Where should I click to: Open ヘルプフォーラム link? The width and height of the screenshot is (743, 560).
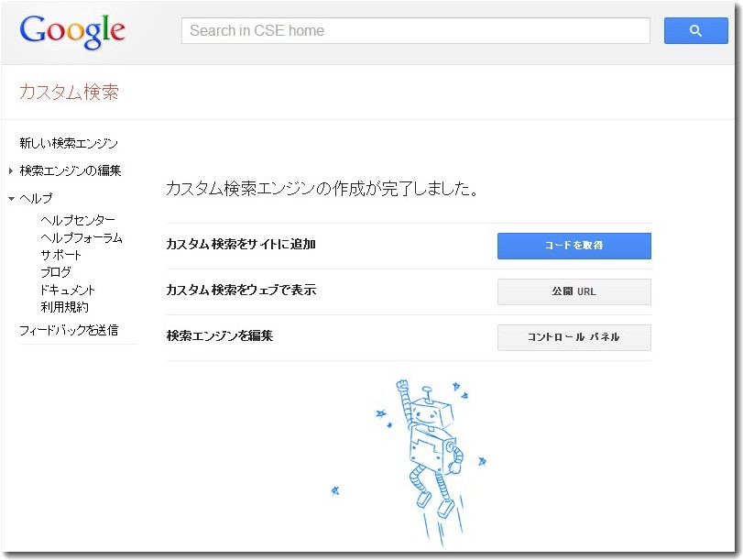(82, 238)
